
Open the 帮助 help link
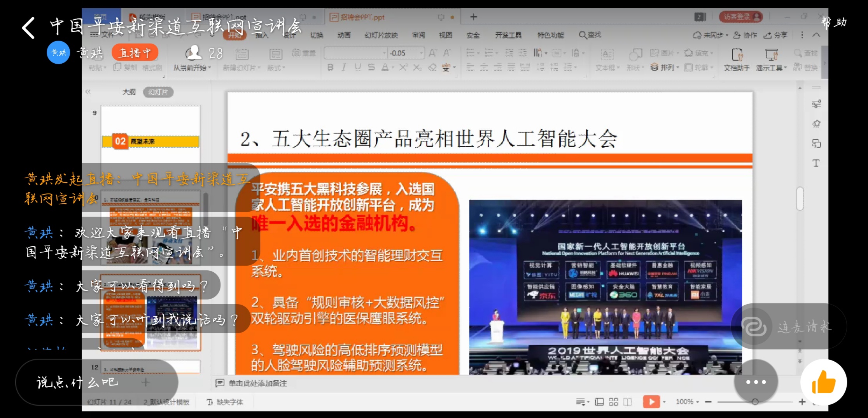(x=834, y=23)
